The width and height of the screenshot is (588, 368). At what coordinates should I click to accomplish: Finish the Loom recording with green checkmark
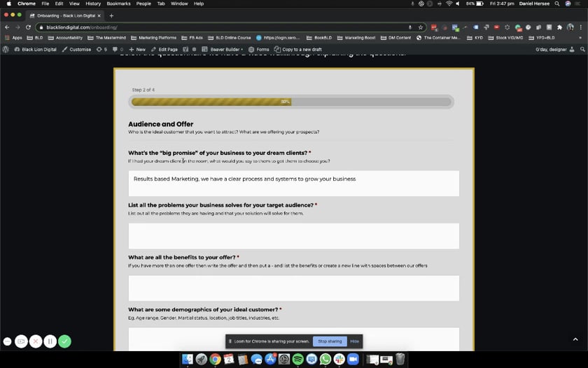tap(64, 341)
